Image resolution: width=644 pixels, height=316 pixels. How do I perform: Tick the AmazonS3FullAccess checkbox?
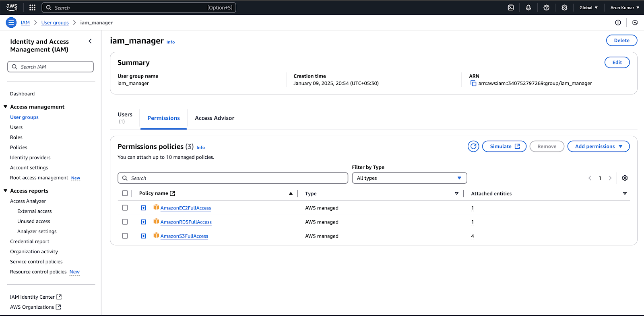point(125,236)
